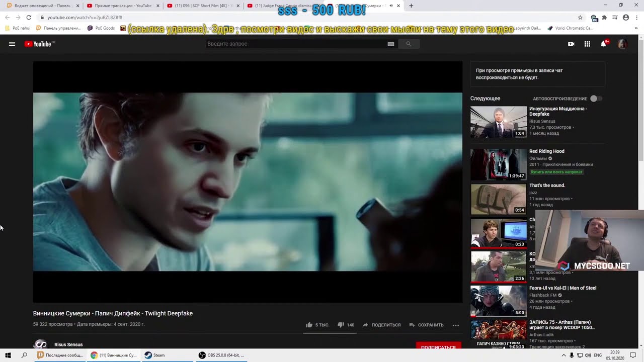Dislike the video with thumbs down
644x362 pixels.
(346, 325)
